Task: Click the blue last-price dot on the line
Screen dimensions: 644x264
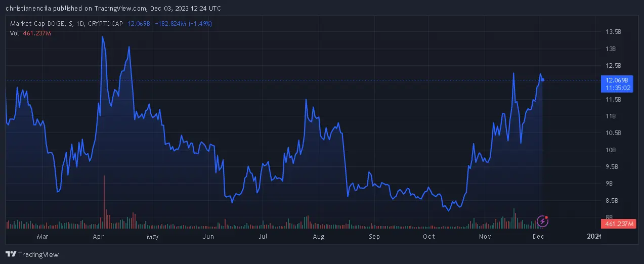Action: pos(542,79)
